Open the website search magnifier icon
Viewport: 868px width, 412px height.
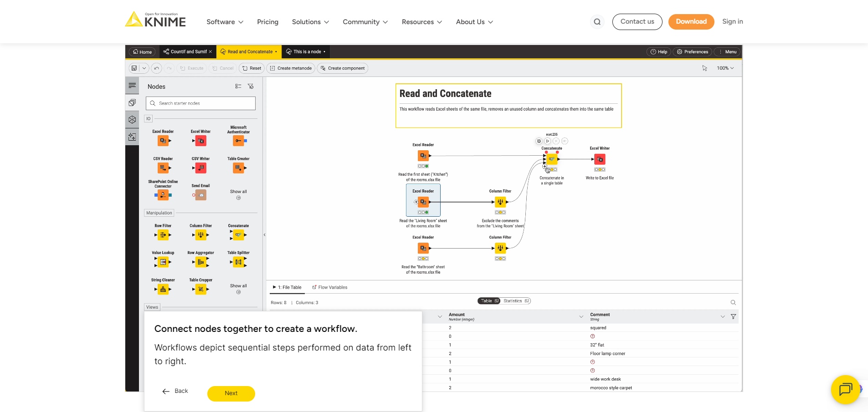(x=597, y=22)
